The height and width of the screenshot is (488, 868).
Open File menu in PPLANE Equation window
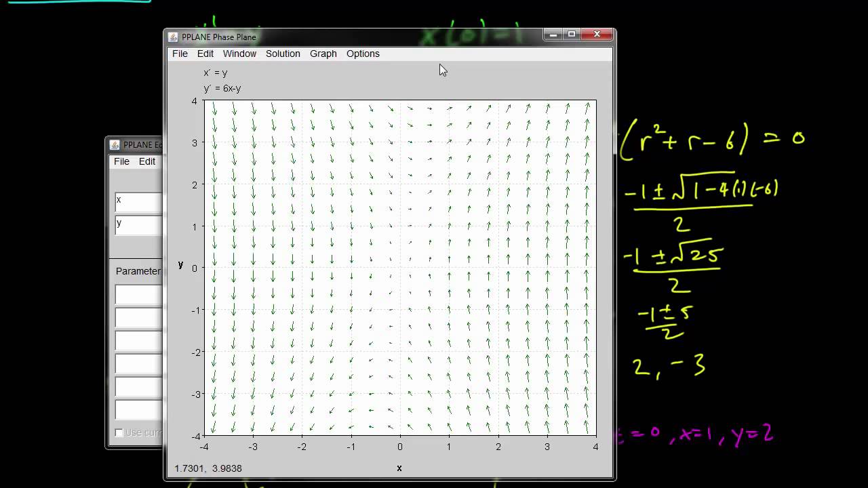(121, 161)
